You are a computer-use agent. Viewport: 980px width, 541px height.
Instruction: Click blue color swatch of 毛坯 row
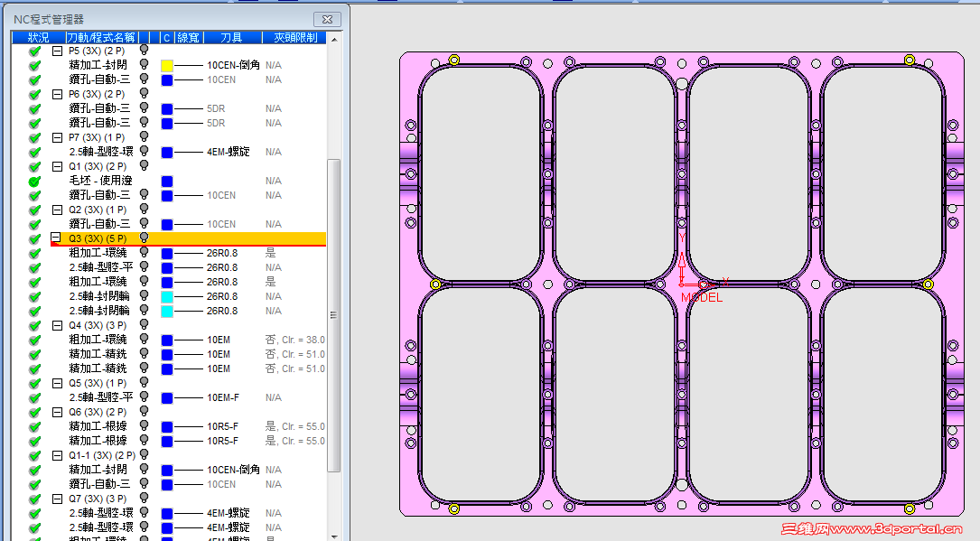pos(167,182)
